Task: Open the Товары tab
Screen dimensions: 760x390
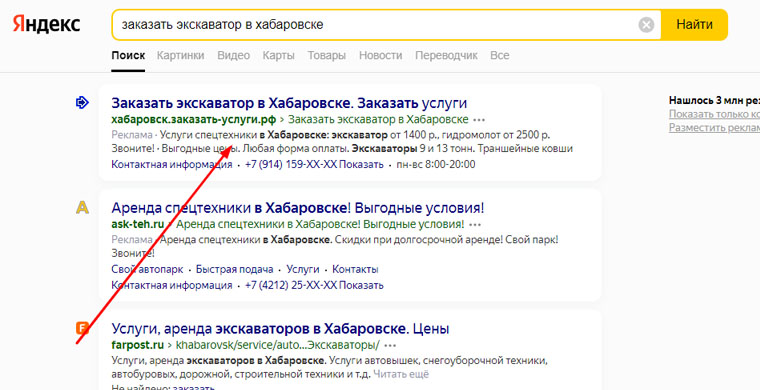Action: (327, 55)
